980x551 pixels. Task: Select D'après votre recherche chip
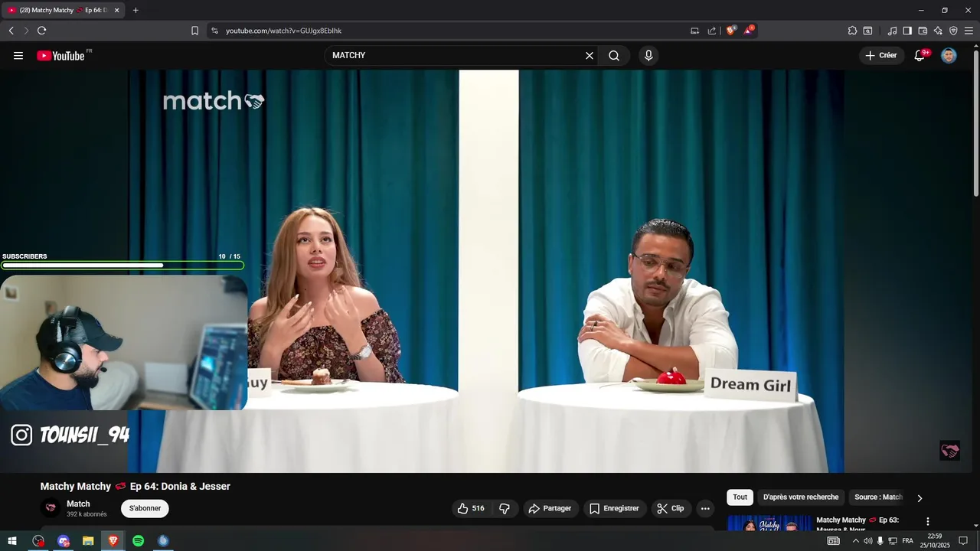click(801, 497)
